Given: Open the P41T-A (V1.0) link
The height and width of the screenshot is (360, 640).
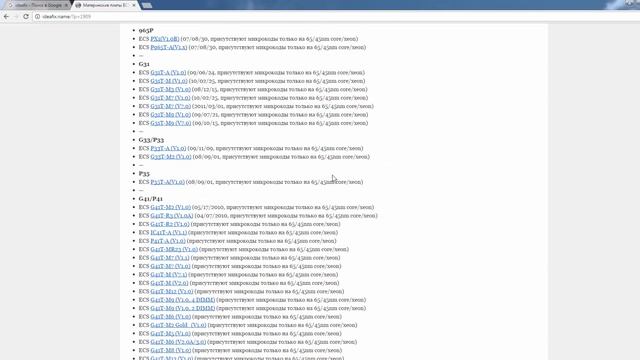Looking at the screenshot, I should click(168, 241).
